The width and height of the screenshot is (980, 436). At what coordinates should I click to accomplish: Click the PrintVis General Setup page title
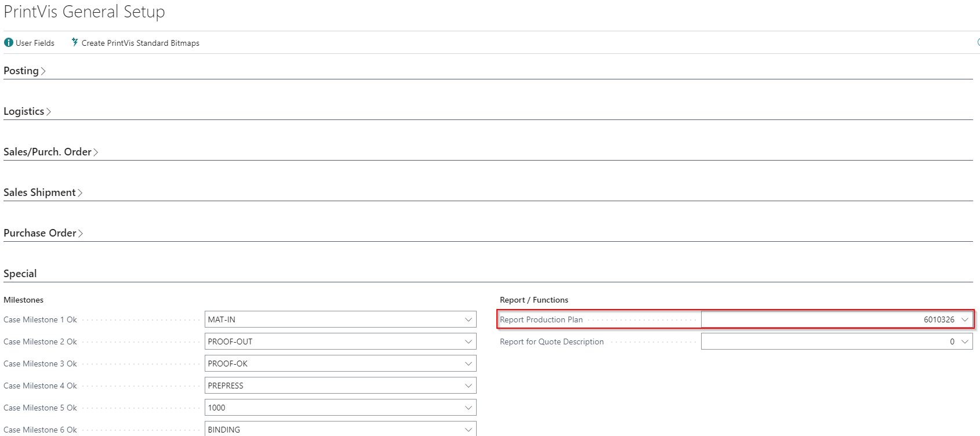[85, 12]
